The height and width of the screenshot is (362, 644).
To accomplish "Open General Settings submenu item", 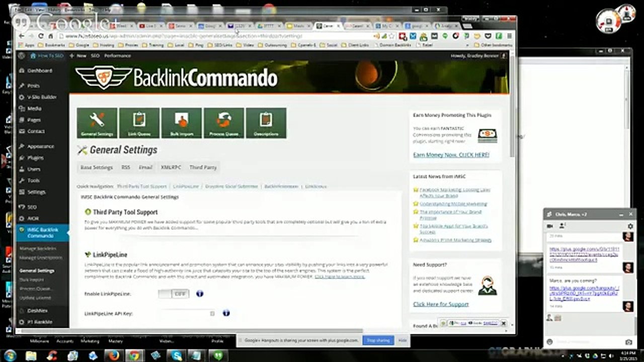I will tap(37, 270).
